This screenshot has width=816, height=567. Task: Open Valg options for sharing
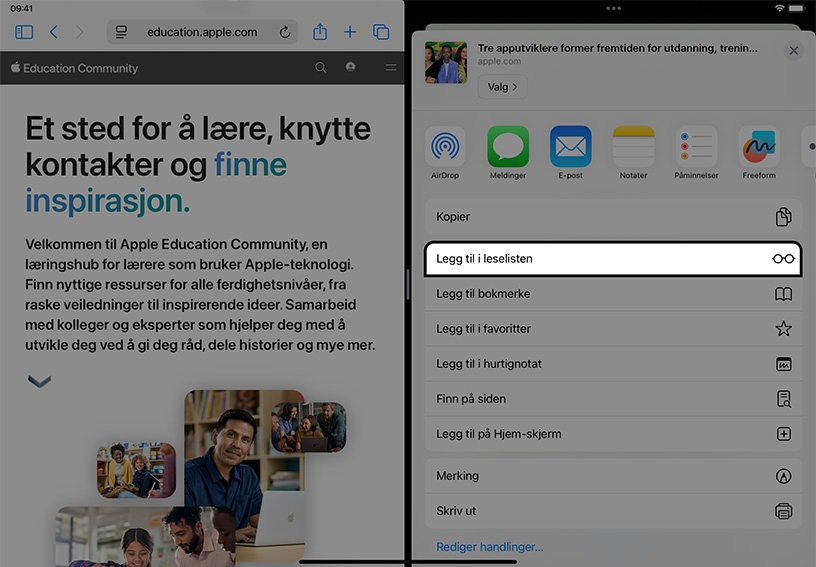pyautogui.click(x=502, y=87)
